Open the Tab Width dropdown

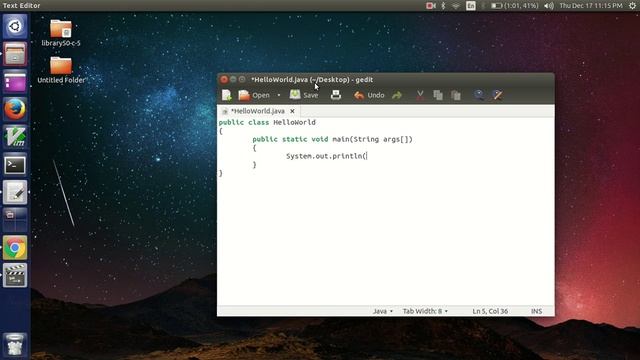click(425, 311)
